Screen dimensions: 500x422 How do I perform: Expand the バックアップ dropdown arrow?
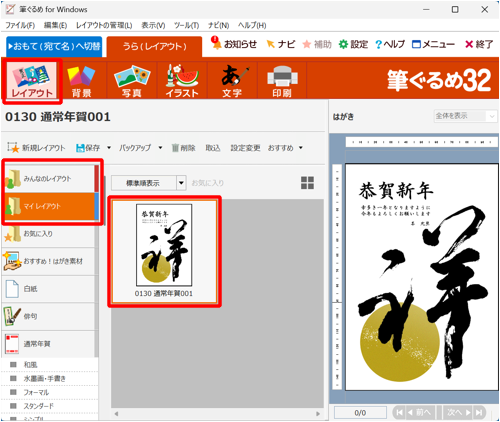[x=160, y=148]
